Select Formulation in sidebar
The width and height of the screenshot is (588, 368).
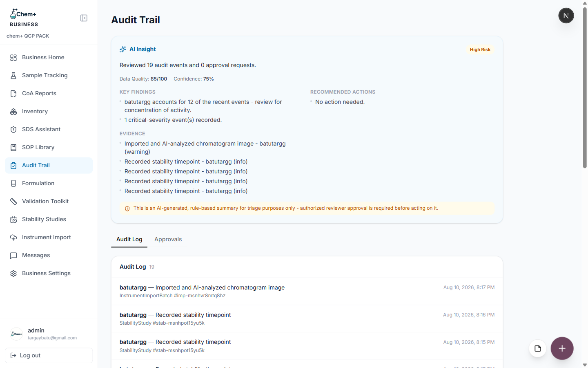[49, 184]
